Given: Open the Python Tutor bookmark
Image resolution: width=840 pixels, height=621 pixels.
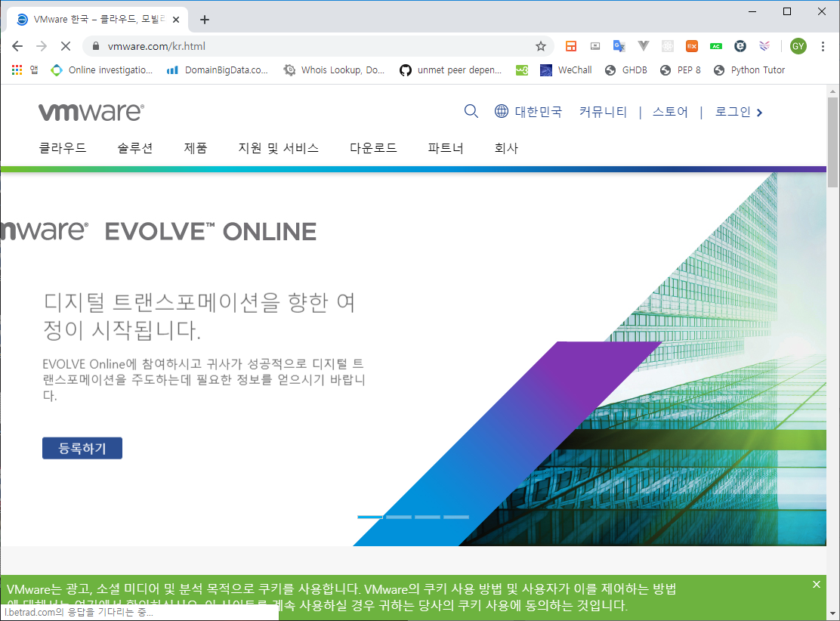Looking at the screenshot, I should (749, 70).
